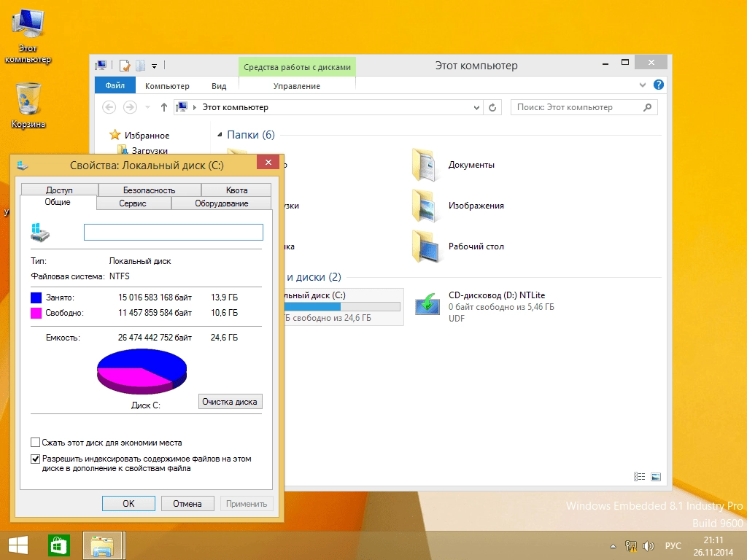Open the Документы folder icon
747x560 pixels.
point(425,165)
